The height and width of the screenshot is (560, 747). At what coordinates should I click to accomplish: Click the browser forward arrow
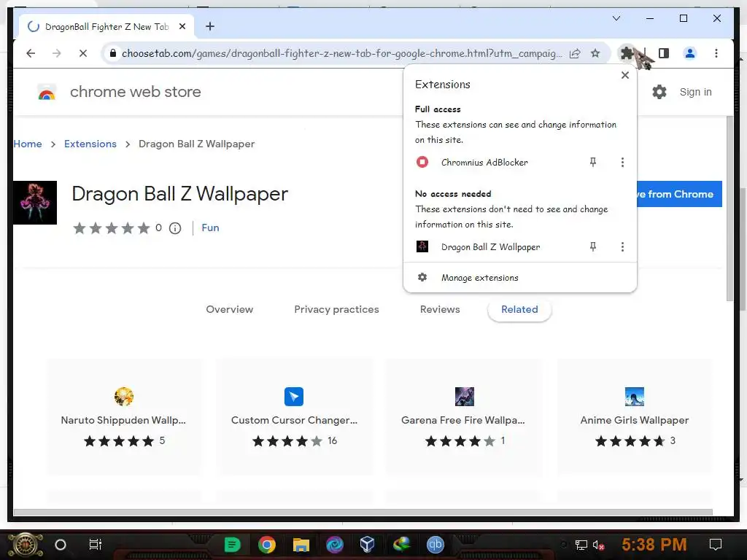[x=57, y=52]
